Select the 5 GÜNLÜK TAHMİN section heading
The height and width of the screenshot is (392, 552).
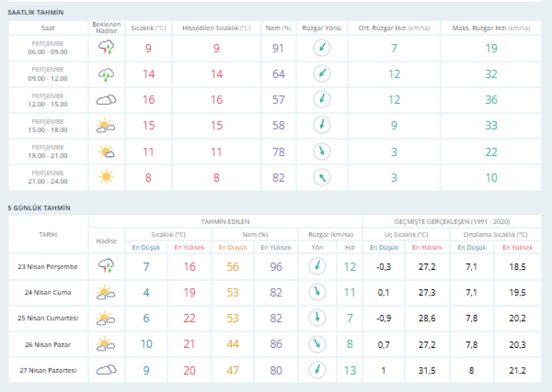click(x=39, y=208)
